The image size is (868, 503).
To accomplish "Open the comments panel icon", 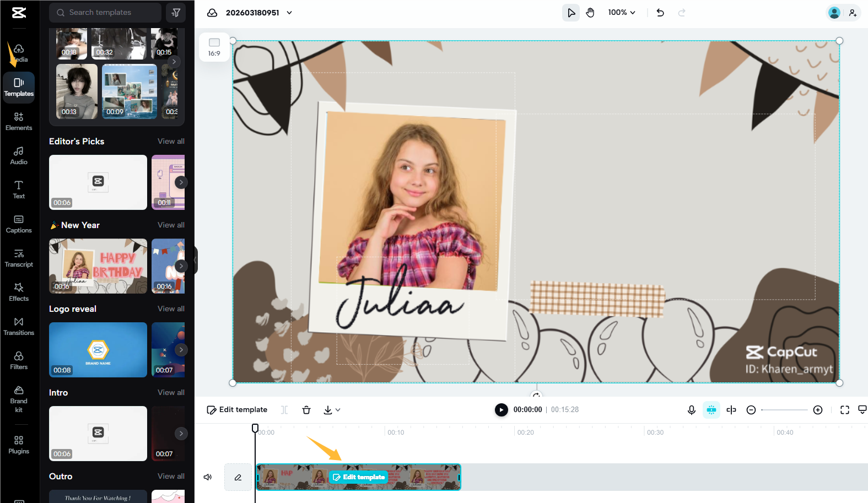I will (862, 410).
